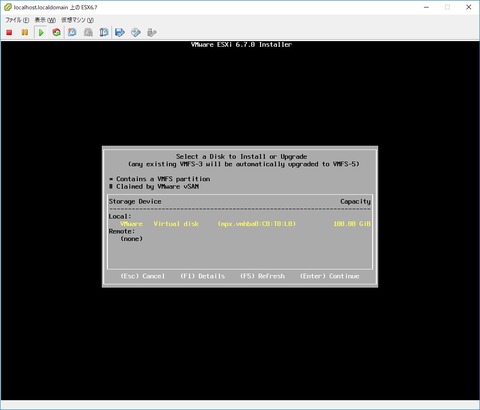The width and height of the screenshot is (480, 410).
Task: Click (Enter) Continue in installer
Action: (x=329, y=276)
